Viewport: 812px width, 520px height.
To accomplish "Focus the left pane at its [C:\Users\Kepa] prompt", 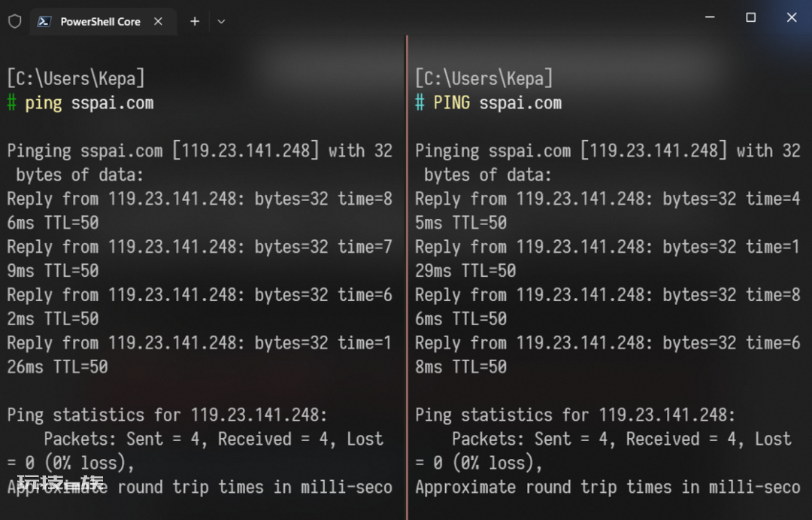I will [x=76, y=78].
